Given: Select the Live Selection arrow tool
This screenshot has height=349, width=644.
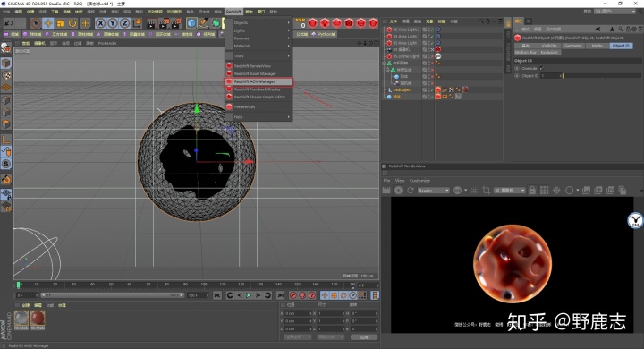Looking at the screenshot, I should [x=36, y=23].
